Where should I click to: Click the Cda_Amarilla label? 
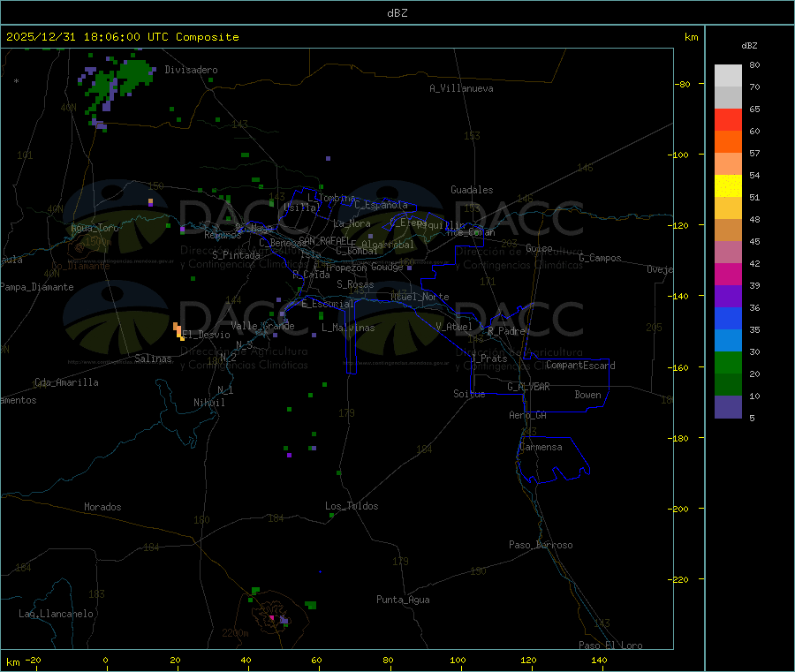pos(66,382)
